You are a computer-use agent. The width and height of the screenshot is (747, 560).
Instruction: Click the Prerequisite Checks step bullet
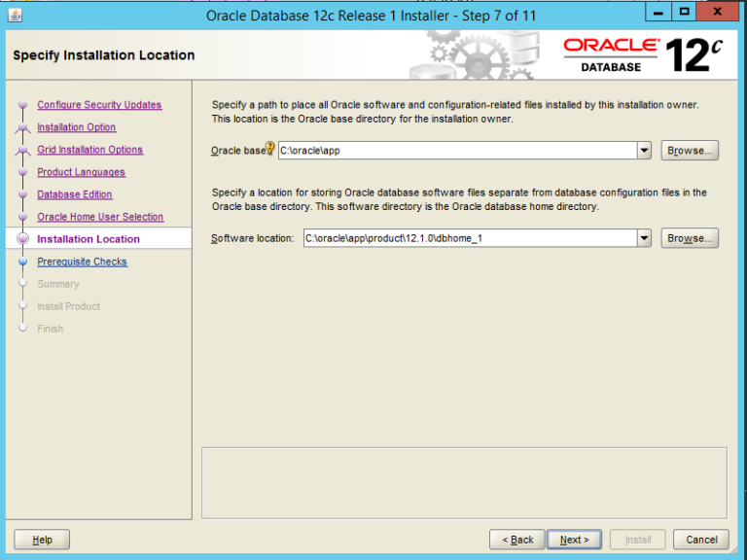pyautogui.click(x=23, y=262)
